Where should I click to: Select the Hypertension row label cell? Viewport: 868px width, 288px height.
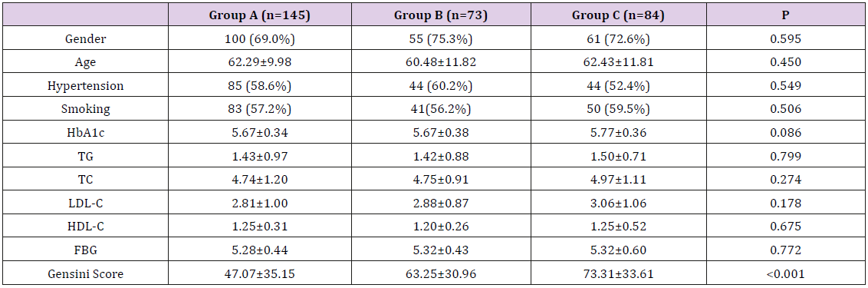[x=85, y=86]
